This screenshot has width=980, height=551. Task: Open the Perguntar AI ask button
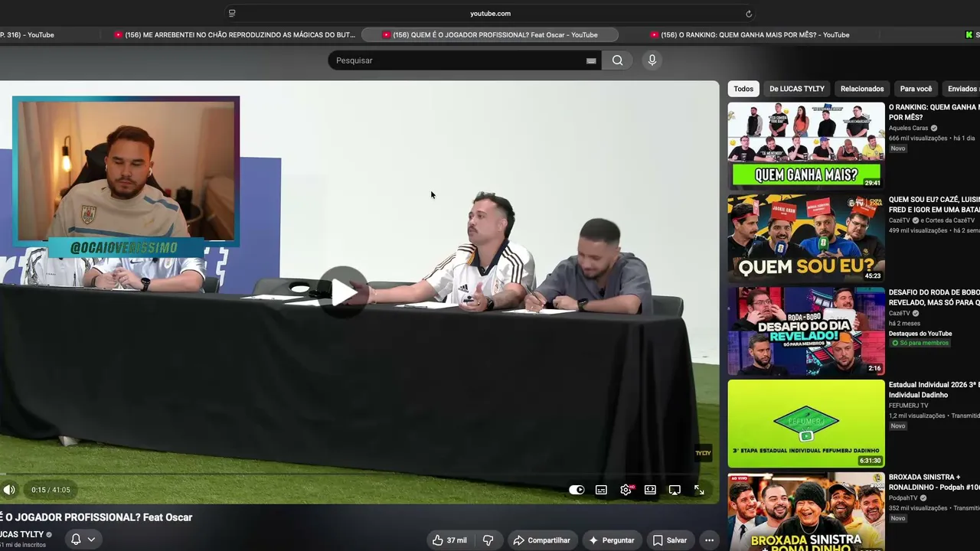(x=611, y=540)
